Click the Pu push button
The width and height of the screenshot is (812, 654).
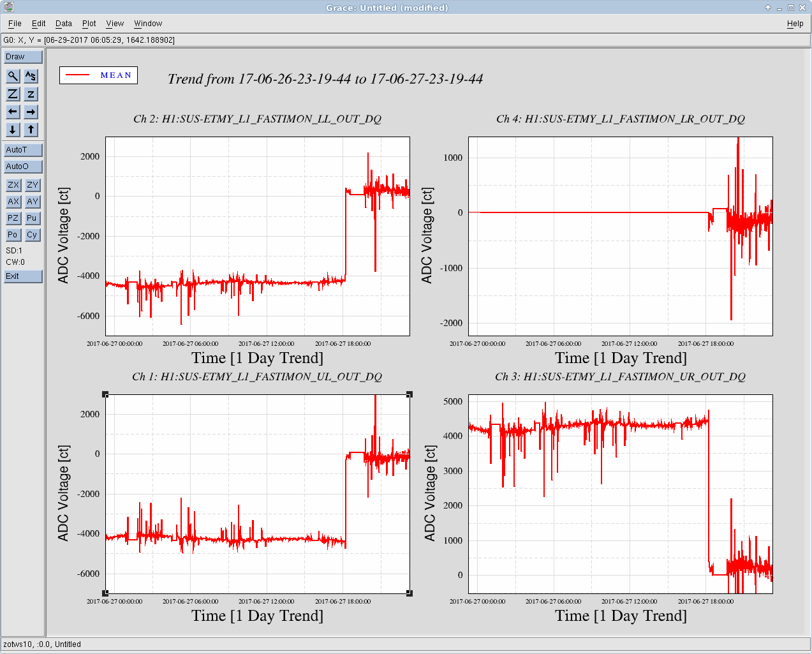(x=33, y=218)
